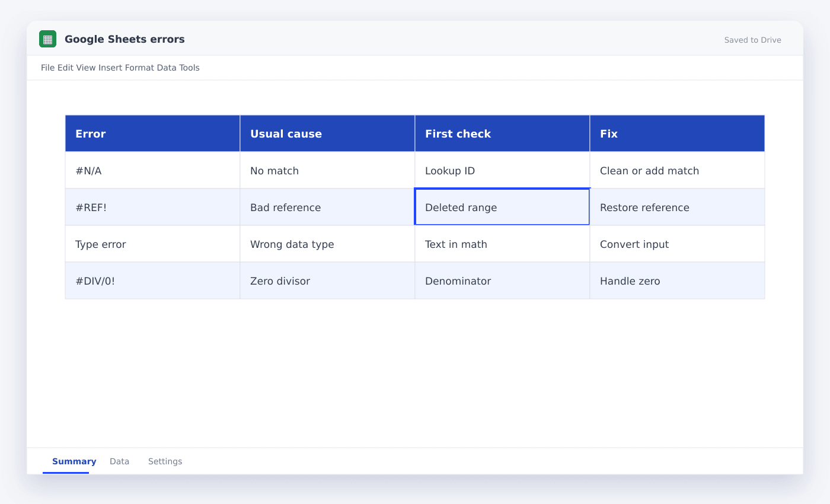Select the No match cell
Viewport: 830px width, 504px height.
[327, 170]
